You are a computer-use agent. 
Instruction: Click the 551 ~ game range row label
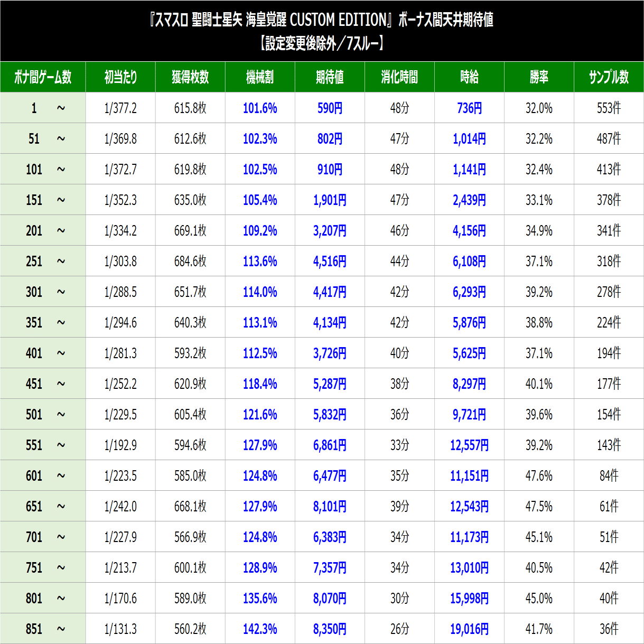(x=43, y=445)
